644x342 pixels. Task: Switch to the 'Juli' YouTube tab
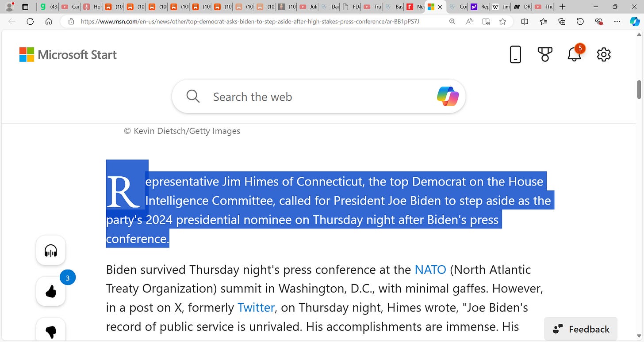tap(308, 7)
